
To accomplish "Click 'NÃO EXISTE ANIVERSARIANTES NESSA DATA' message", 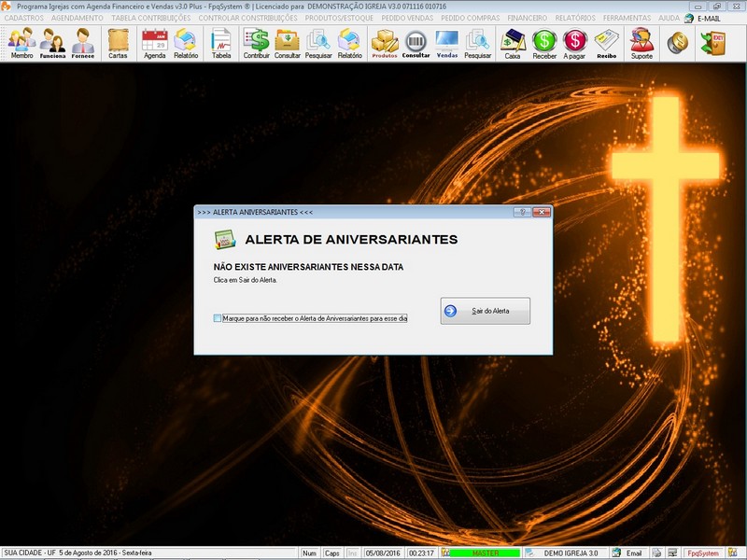I will point(308,267).
